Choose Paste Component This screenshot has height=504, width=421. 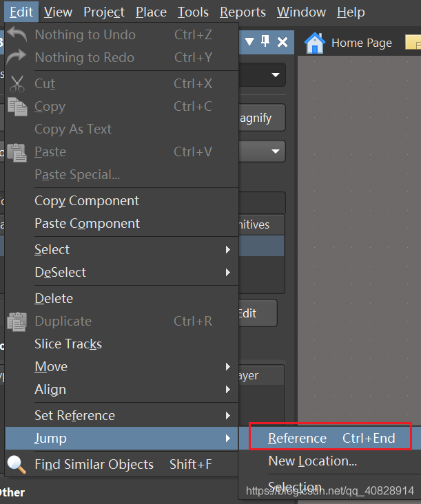click(121, 224)
